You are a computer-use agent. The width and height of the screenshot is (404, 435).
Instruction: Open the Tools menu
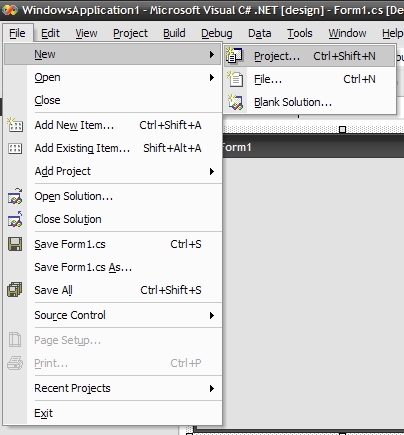click(x=300, y=33)
